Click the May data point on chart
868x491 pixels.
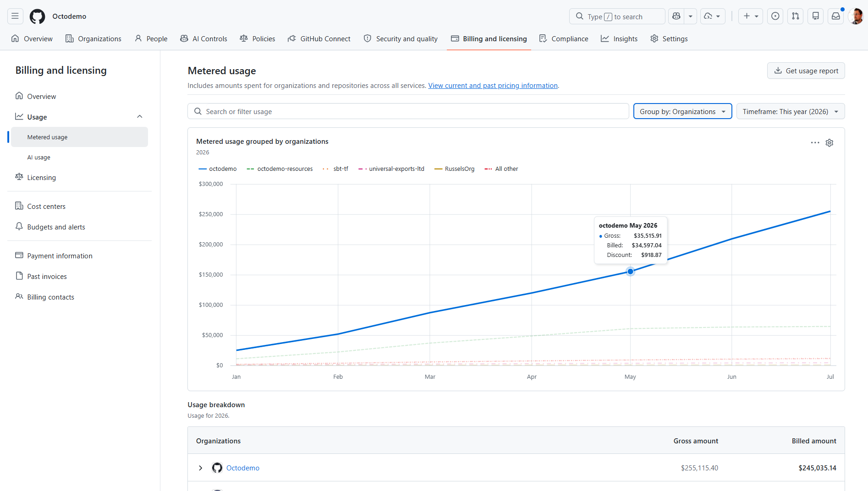(631, 272)
